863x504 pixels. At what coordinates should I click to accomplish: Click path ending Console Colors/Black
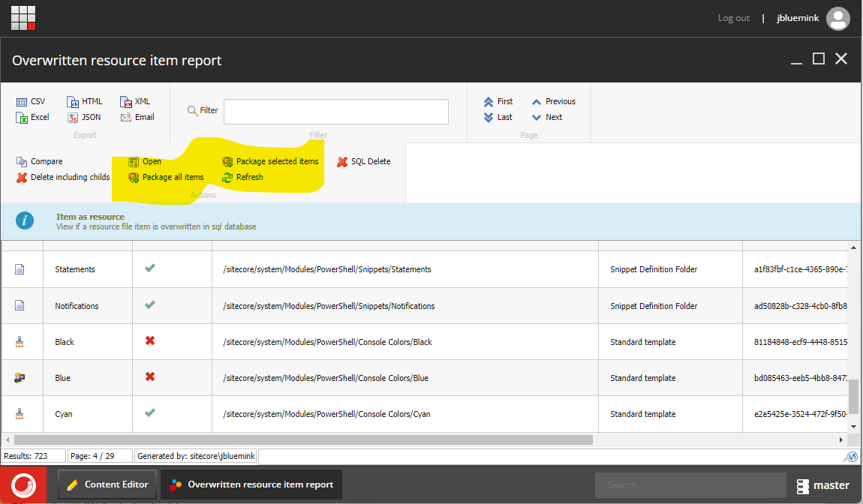coord(327,342)
